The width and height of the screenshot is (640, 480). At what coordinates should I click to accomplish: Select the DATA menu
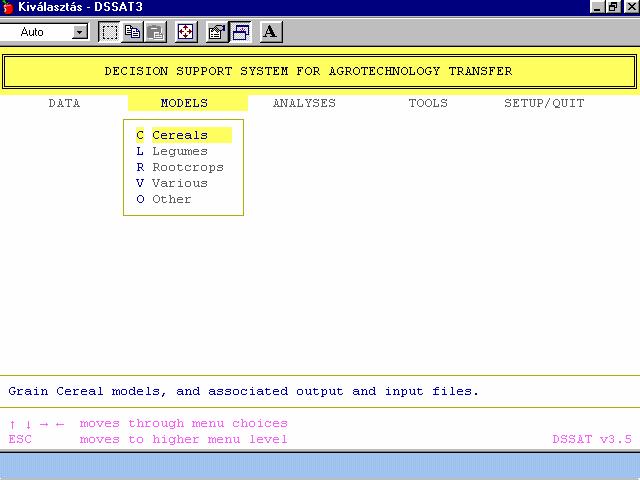pyautogui.click(x=64, y=103)
